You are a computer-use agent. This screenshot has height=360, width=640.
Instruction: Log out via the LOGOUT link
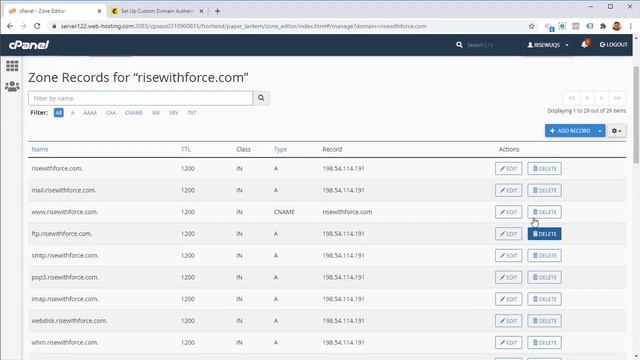point(613,44)
